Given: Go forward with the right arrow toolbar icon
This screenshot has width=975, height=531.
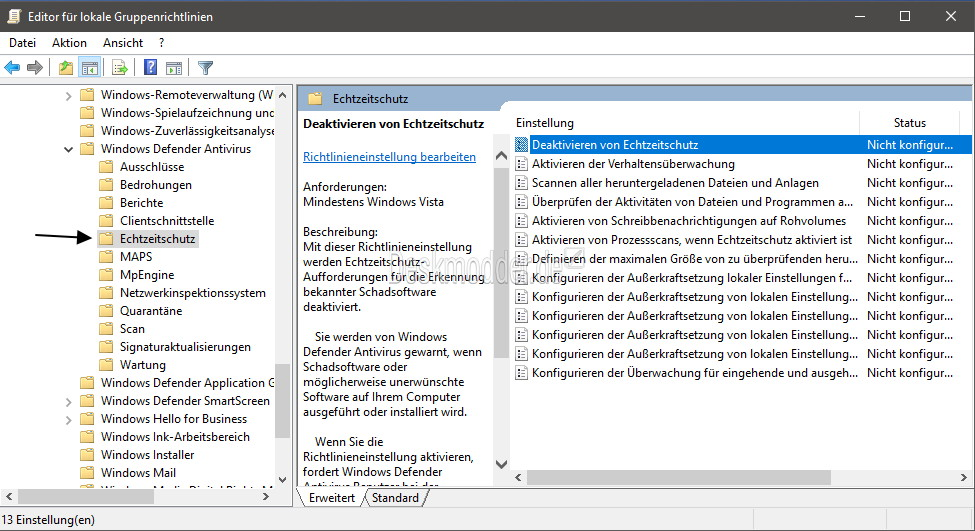Looking at the screenshot, I should (35, 67).
